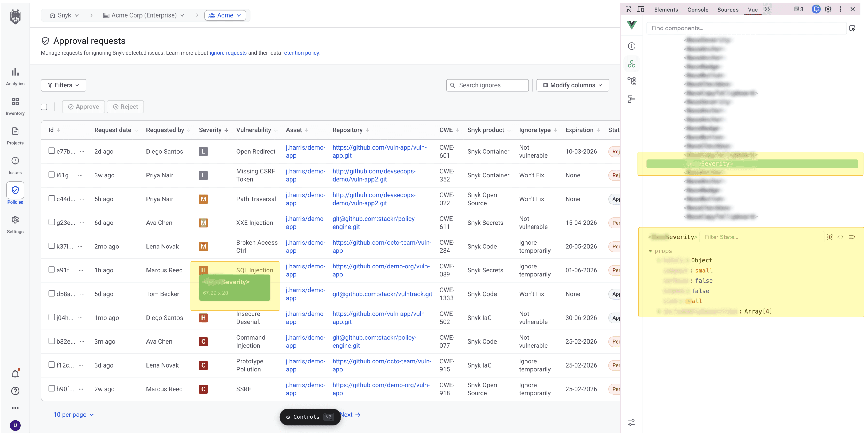This screenshot has height=436, width=868.
Task: Click the Search ignores field
Action: coord(487,85)
